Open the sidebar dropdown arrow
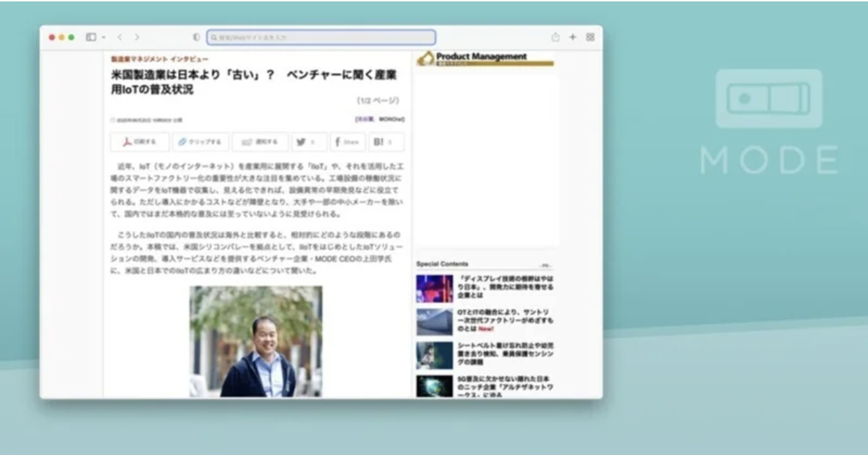 tap(104, 37)
